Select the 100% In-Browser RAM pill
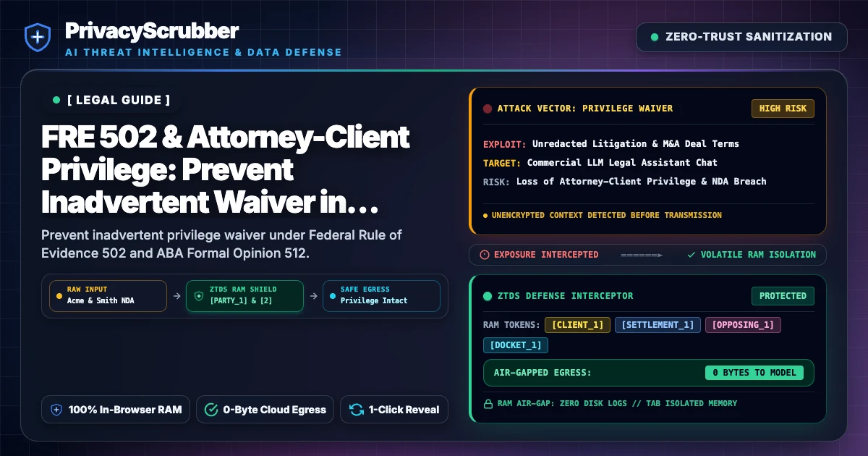 coord(116,410)
